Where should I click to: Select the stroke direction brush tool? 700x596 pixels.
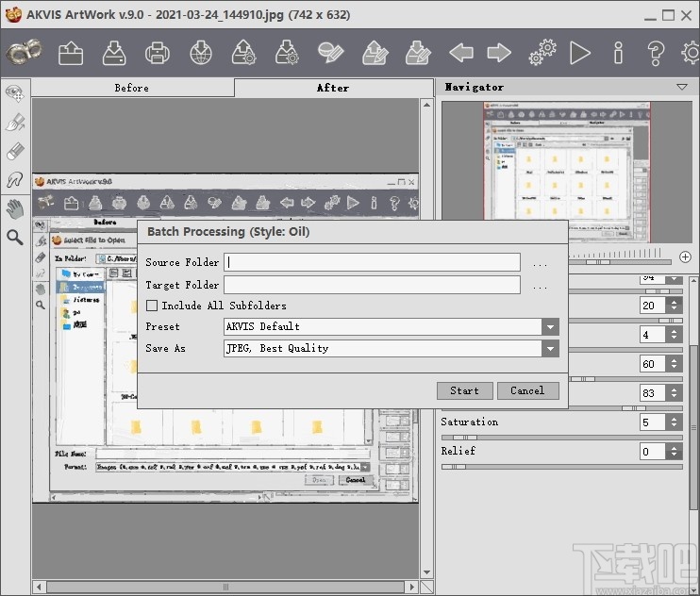15,123
